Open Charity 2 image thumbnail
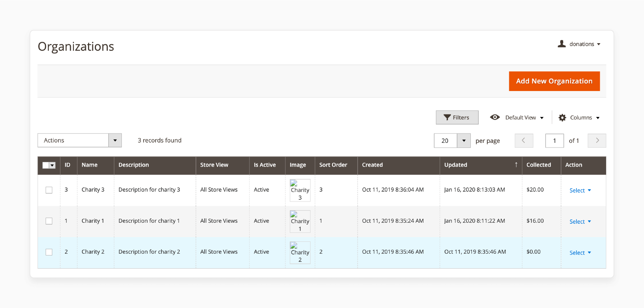The width and height of the screenshot is (644, 308). click(x=300, y=253)
